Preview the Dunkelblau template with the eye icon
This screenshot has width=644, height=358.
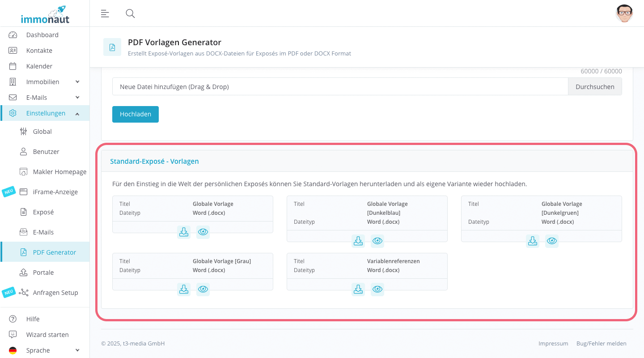[377, 241]
